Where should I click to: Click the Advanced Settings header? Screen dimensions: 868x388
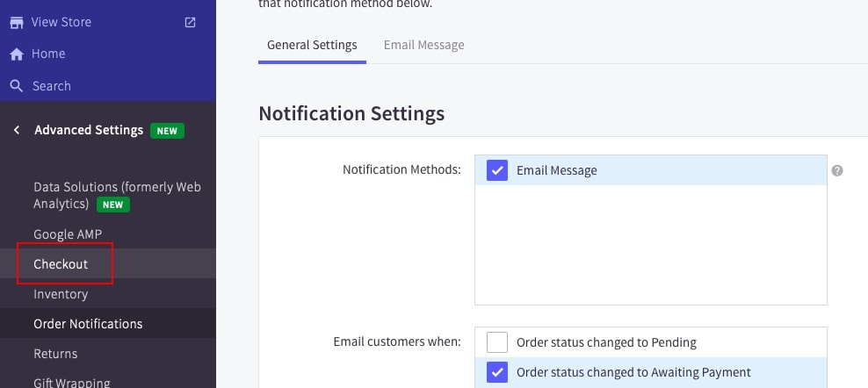coord(89,130)
